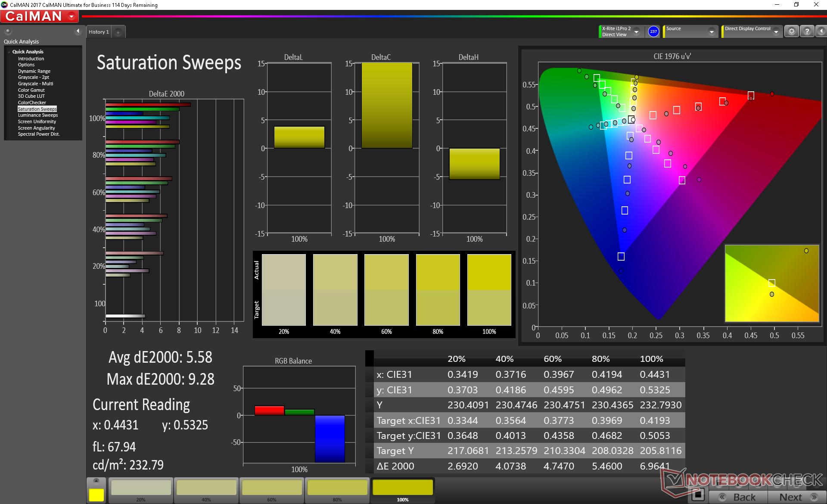Click the Back button

coord(738,497)
